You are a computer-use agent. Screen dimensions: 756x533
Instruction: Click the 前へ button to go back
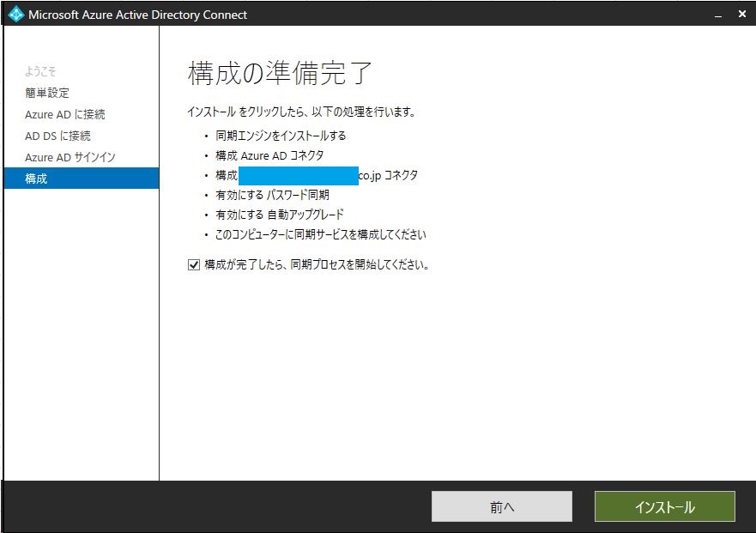501,506
